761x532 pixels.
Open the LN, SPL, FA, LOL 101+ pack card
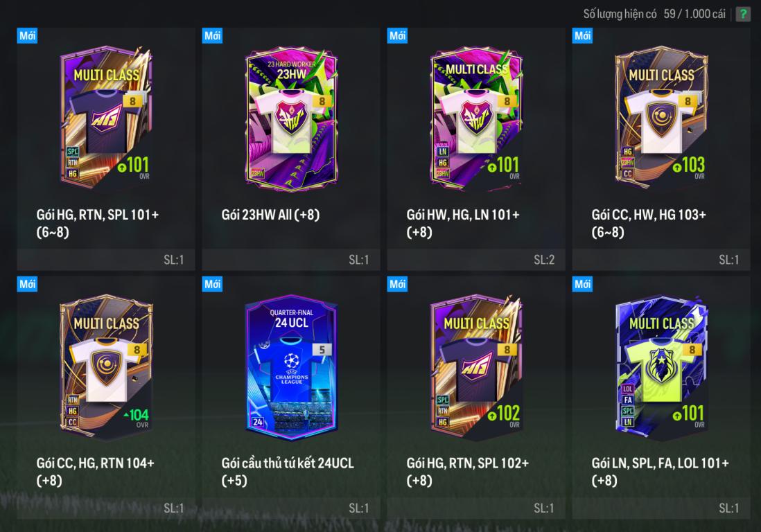(x=661, y=366)
